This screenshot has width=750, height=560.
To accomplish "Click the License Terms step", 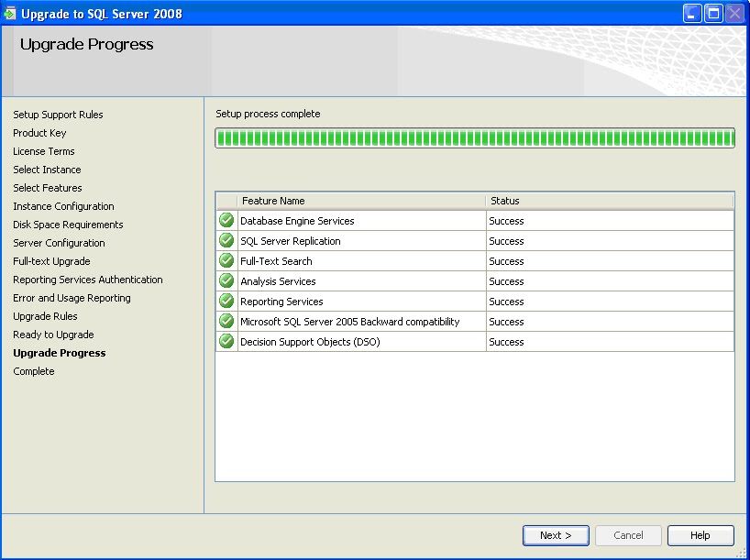I will pos(46,151).
